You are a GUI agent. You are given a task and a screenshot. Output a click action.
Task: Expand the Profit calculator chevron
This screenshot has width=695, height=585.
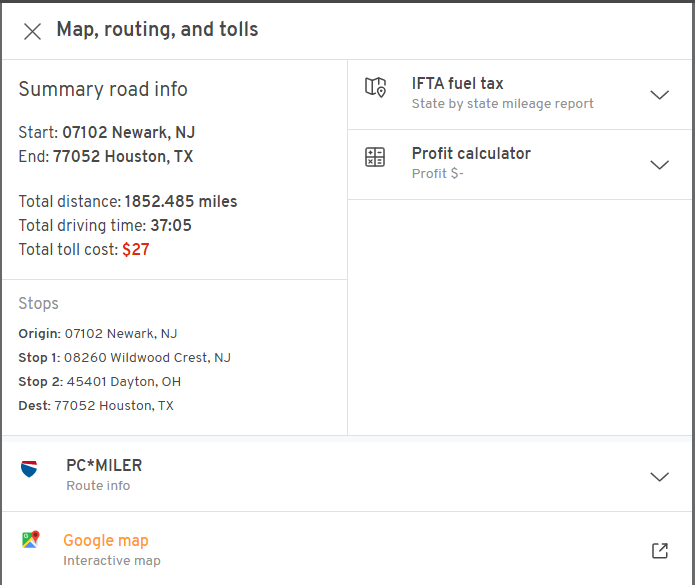659,165
